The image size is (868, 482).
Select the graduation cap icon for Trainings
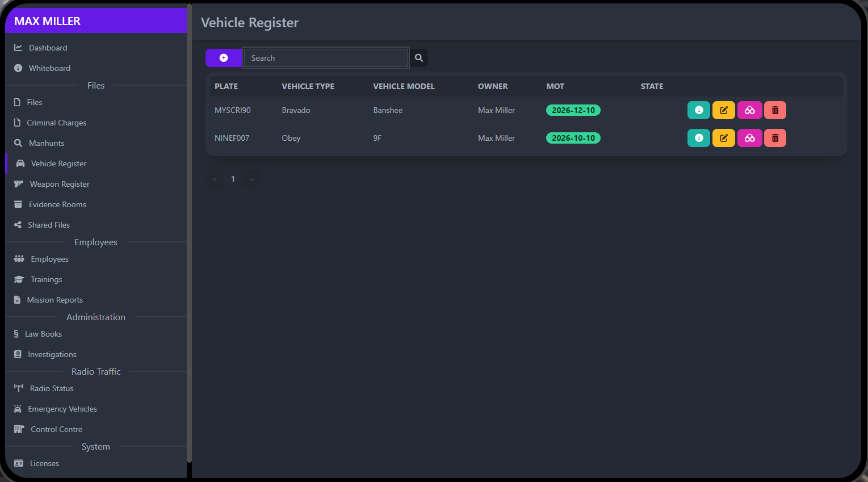16,279
